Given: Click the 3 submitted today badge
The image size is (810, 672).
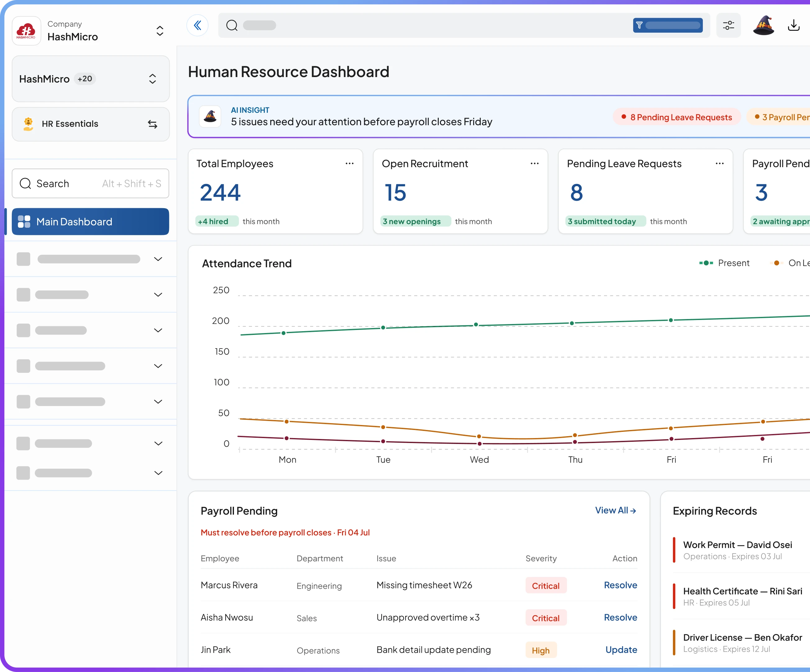Looking at the screenshot, I should pos(606,222).
